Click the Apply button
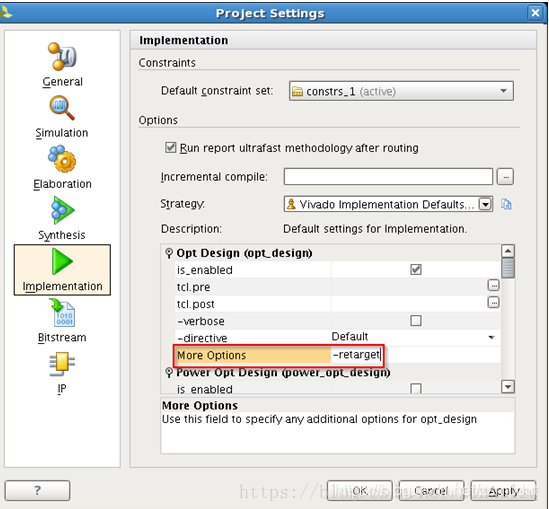The height and width of the screenshot is (509, 549). [x=503, y=491]
